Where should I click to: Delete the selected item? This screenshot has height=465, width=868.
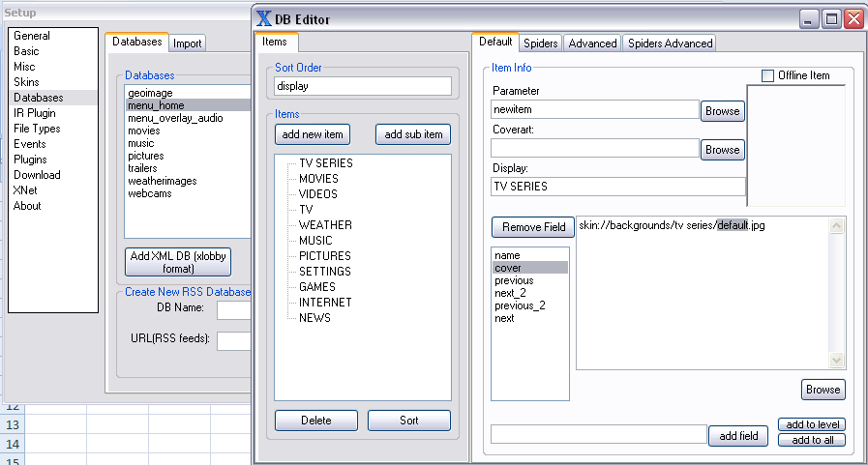click(x=316, y=421)
